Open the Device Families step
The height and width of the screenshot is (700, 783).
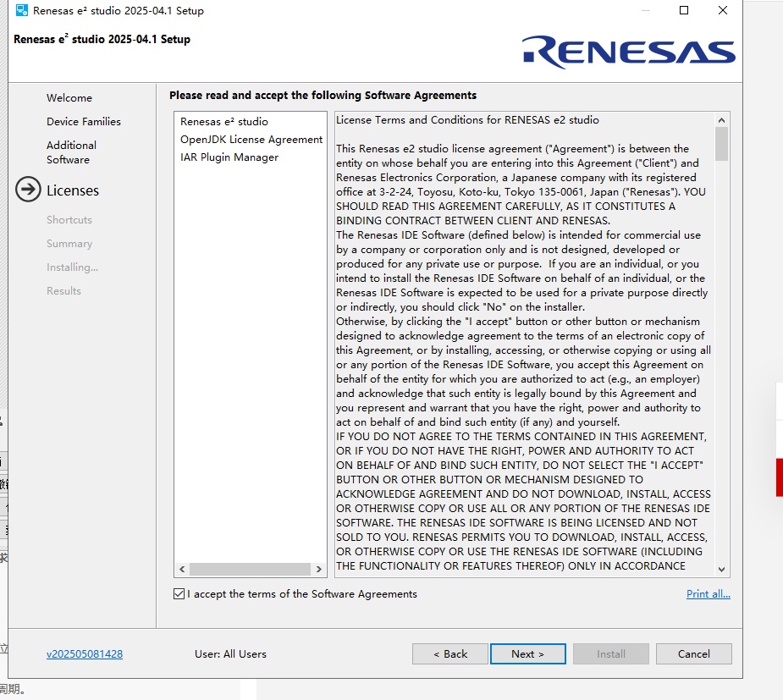click(x=84, y=121)
